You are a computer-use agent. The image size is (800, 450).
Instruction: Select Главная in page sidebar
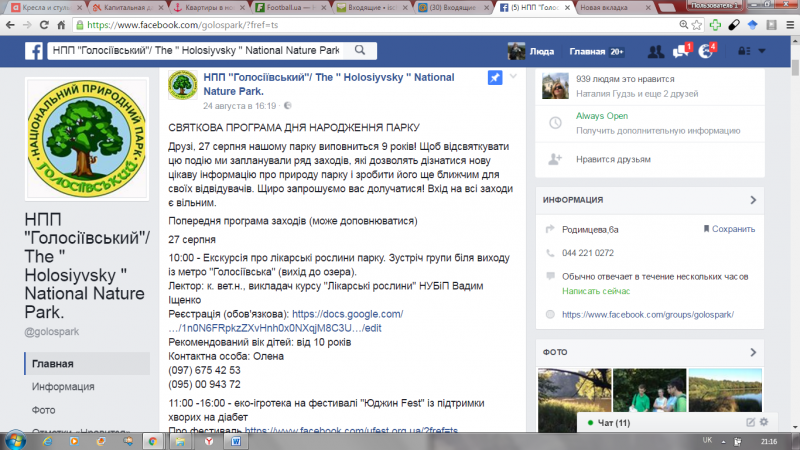87,363
